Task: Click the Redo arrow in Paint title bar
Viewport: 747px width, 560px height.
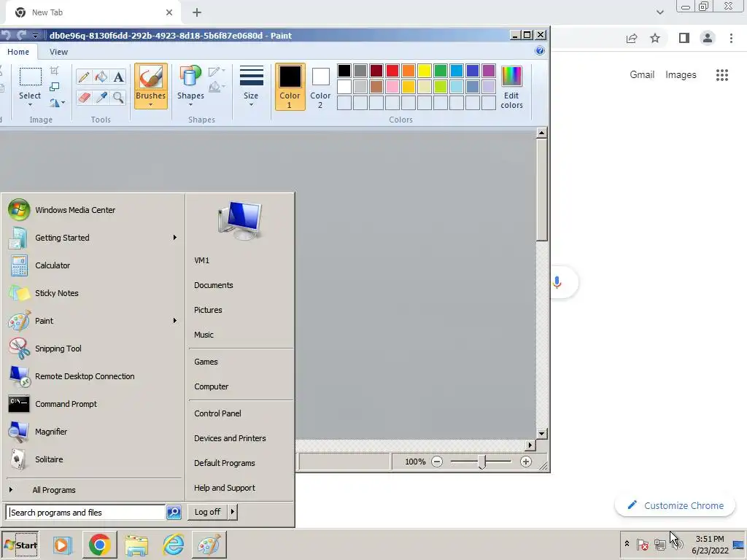Action: [x=21, y=35]
